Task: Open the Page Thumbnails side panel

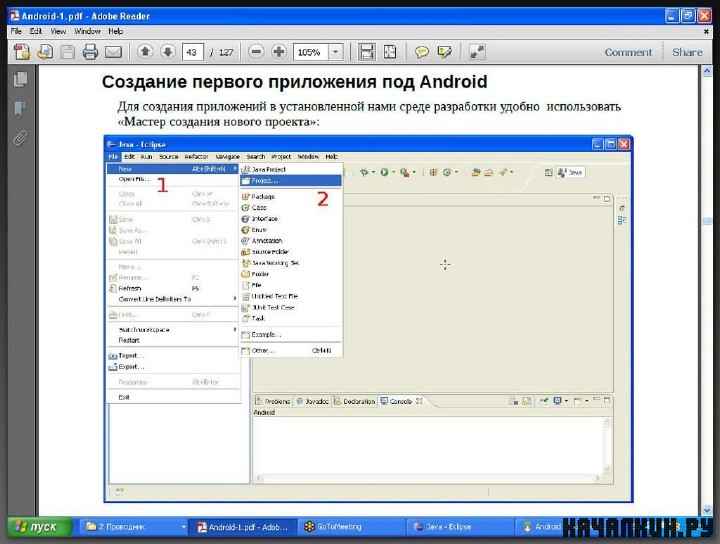Action: click(21, 79)
